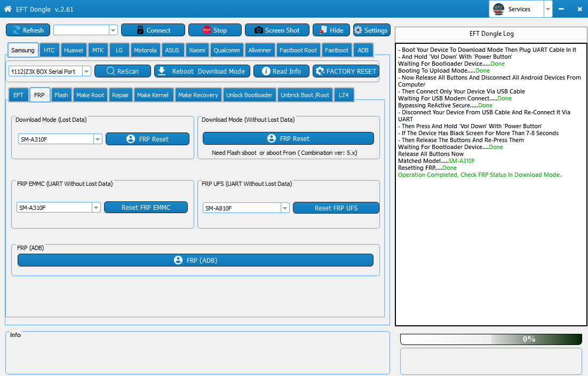Close the EFT Dongle window
The height and width of the screenshot is (376, 588).
579,9
